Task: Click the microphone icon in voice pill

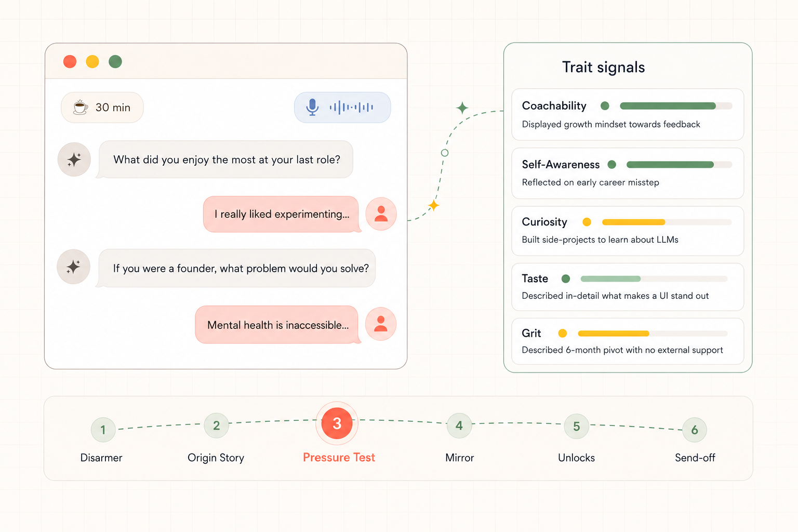Action: tap(312, 107)
